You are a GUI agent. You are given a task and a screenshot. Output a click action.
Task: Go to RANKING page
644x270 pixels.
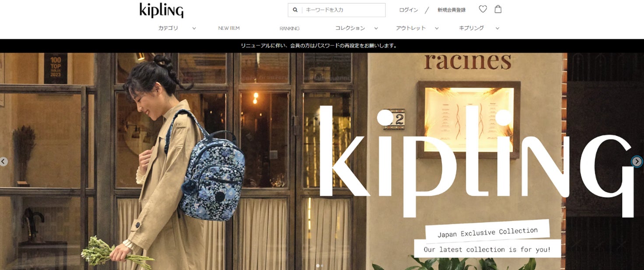tap(290, 28)
